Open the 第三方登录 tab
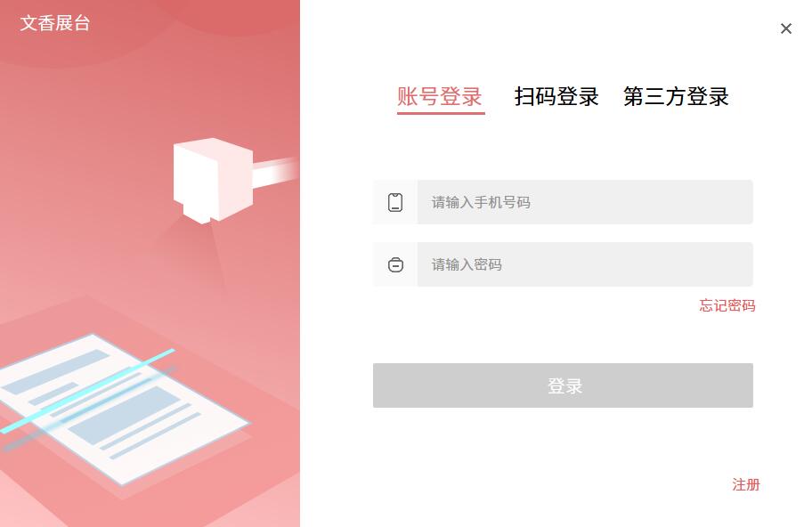This screenshot has width=812, height=527. pos(676,96)
